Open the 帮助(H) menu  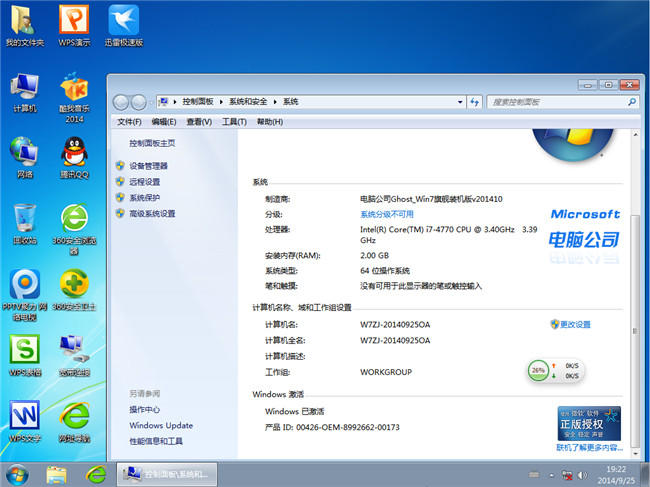pos(270,122)
